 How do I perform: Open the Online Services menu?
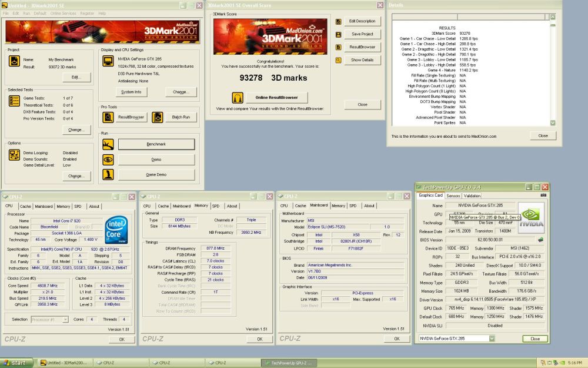[63, 13]
